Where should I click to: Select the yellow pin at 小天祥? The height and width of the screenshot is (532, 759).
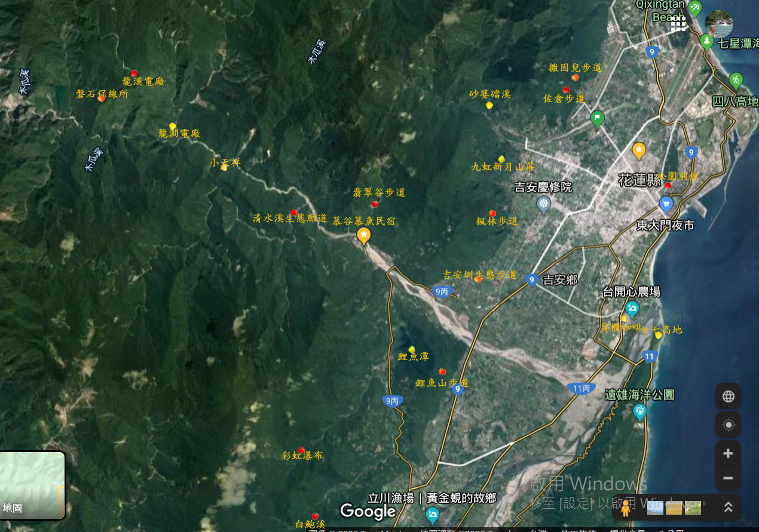click(x=224, y=167)
